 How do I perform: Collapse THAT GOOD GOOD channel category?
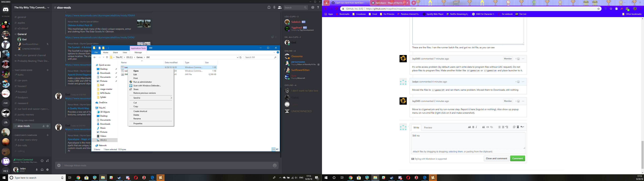click(x=23, y=70)
